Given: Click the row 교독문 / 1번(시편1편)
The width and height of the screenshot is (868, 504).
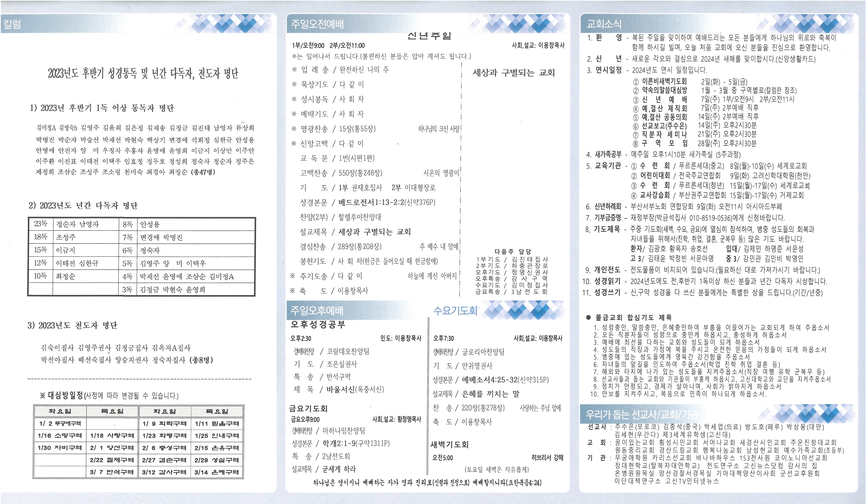Looking at the screenshot, I should (337, 159).
